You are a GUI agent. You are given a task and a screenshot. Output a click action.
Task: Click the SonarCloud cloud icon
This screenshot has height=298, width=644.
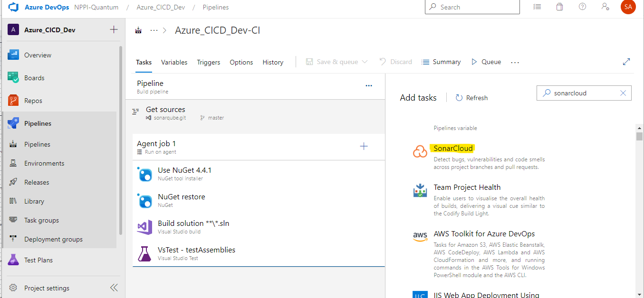point(420,152)
